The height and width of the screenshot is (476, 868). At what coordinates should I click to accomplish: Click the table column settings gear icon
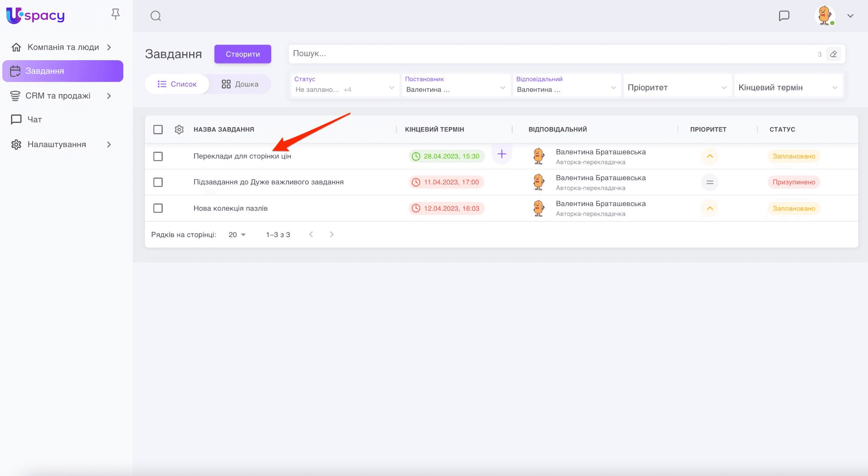(x=179, y=129)
